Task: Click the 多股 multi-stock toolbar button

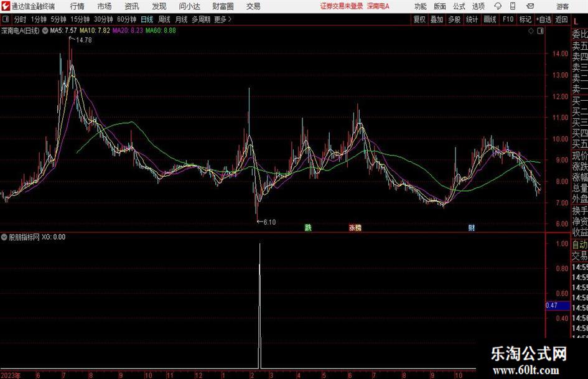Action: [x=454, y=19]
